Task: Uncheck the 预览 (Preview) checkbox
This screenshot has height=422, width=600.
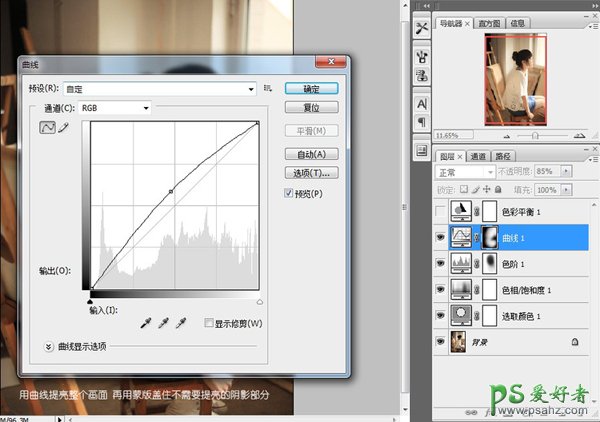Action: coord(288,192)
